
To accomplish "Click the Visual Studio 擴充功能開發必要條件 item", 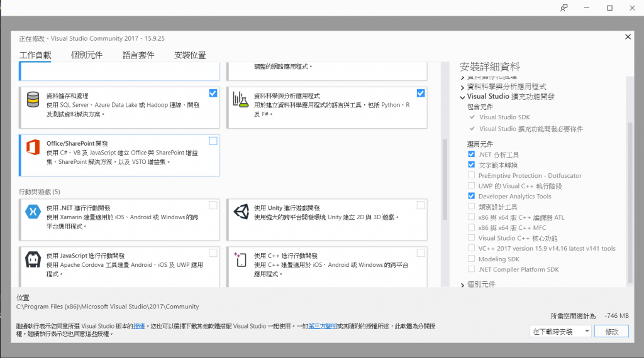I will [531, 129].
